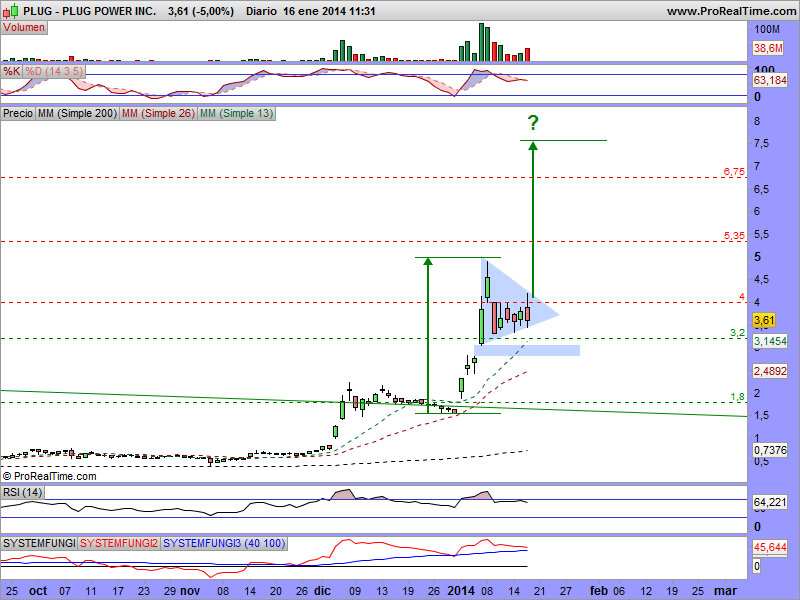Select the blue horizontal support zone rectangle
The height and width of the screenshot is (600, 800).
(x=527, y=351)
